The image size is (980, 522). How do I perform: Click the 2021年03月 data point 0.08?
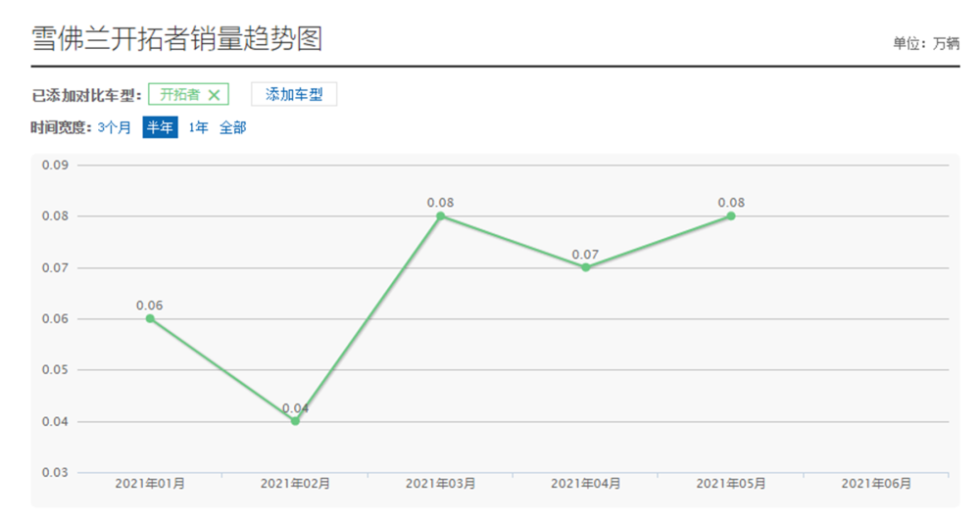click(441, 216)
